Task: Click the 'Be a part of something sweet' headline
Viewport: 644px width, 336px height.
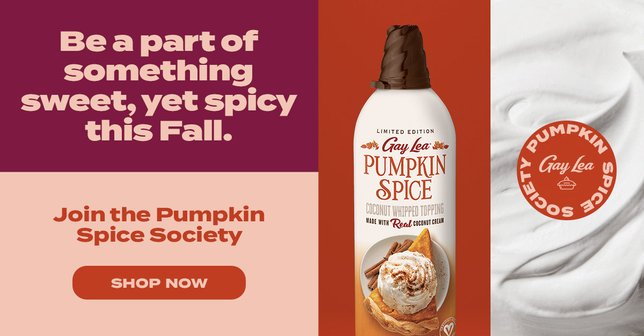Action: 159,86
